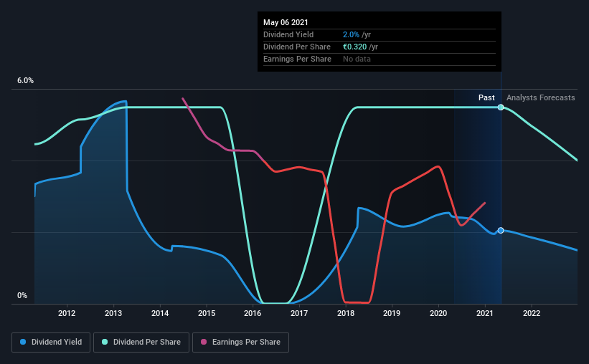Viewport: 589px width, 364px height.
Task: Click the pink Earnings Per Share legend dot
Action: tap(204, 342)
